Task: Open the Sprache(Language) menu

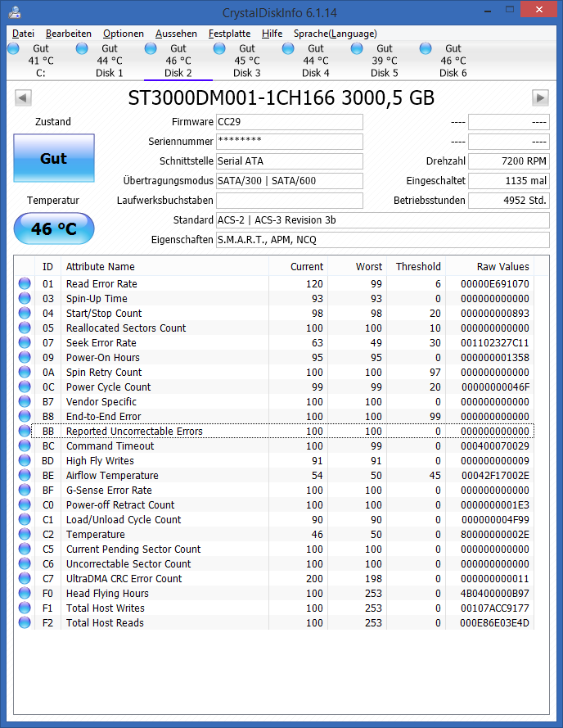Action: (336, 34)
